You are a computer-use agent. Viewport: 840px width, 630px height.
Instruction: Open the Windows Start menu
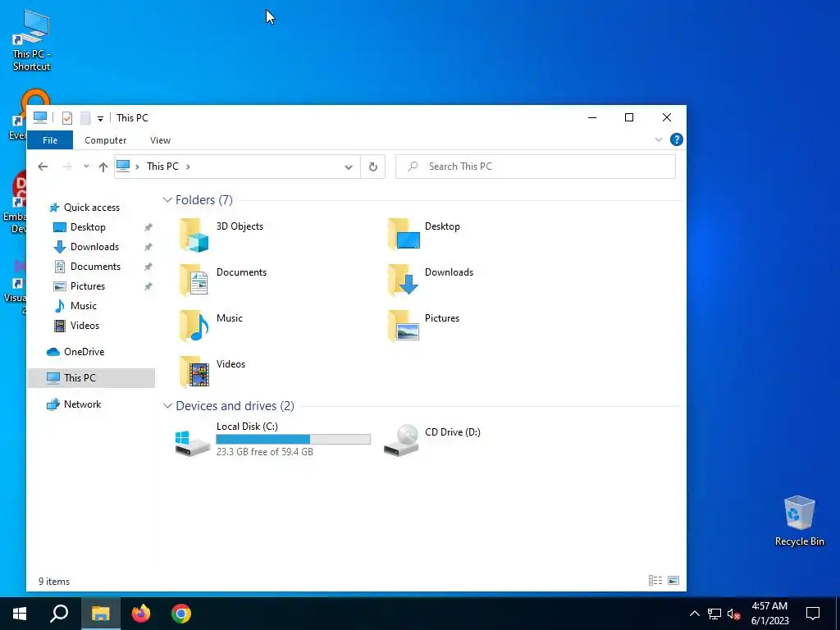20,614
